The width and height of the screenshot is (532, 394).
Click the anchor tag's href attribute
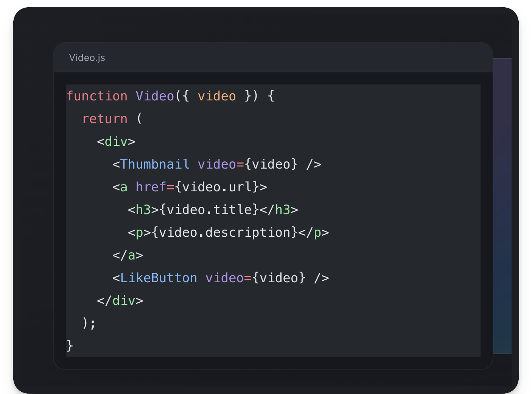151,187
